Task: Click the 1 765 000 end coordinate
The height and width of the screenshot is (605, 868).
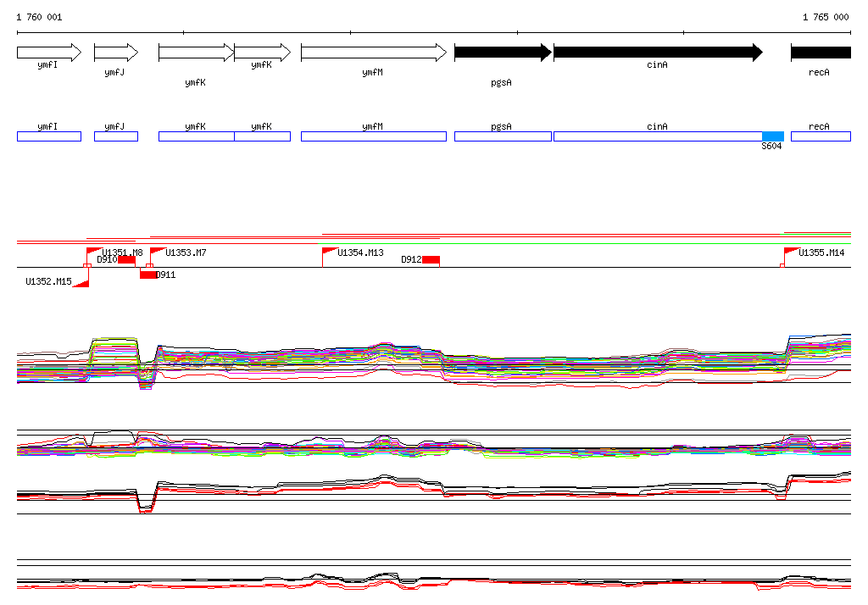Action: pyautogui.click(x=826, y=17)
